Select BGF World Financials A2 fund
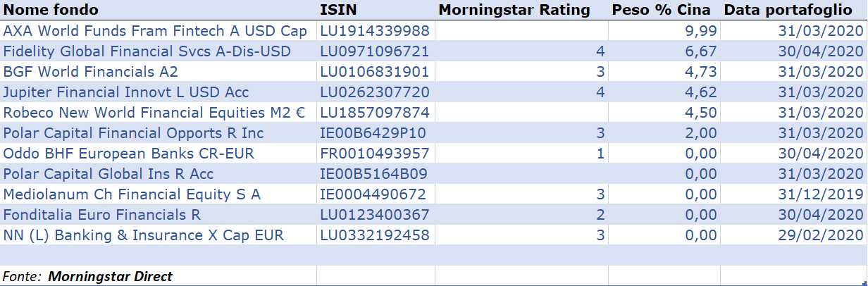The width and height of the screenshot is (868, 286). pos(91,72)
